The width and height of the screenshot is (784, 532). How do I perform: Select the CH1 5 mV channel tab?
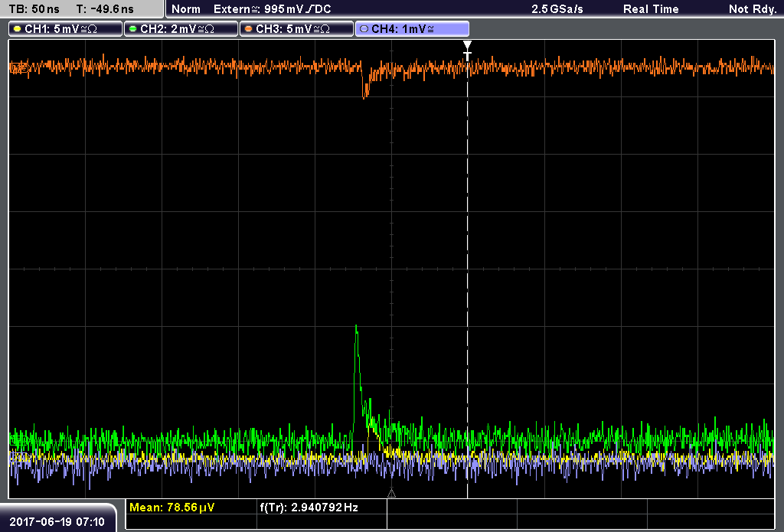pyautogui.click(x=66, y=29)
